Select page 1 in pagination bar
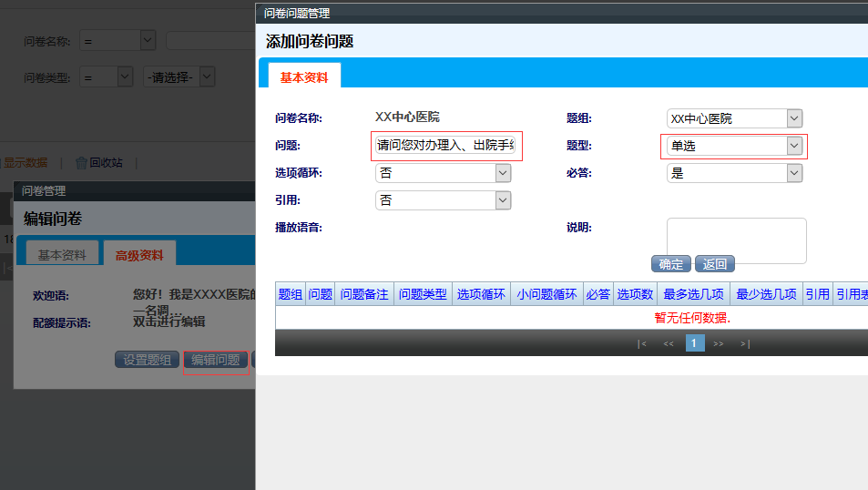Image resolution: width=868 pixels, height=490 pixels. (x=695, y=343)
